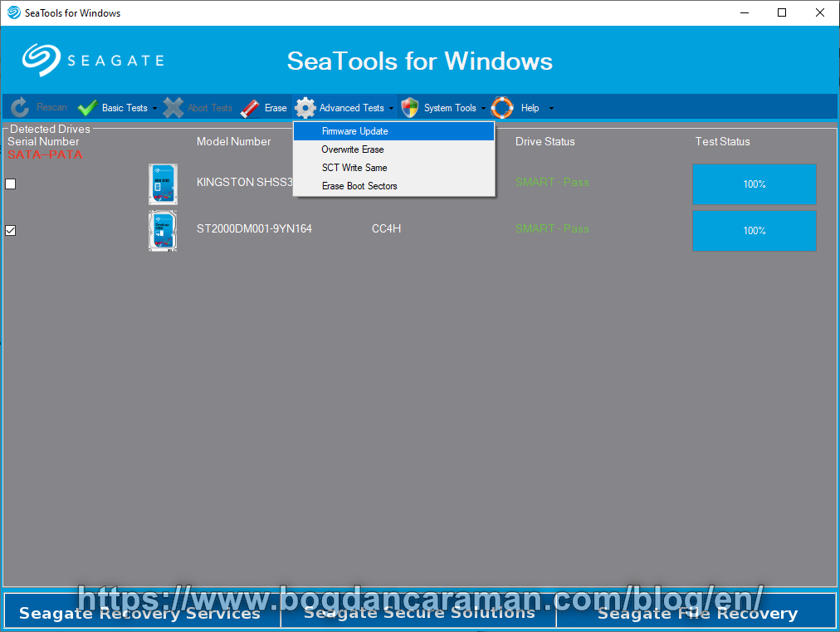
Task: Click the Test Status column header
Action: tap(722, 141)
